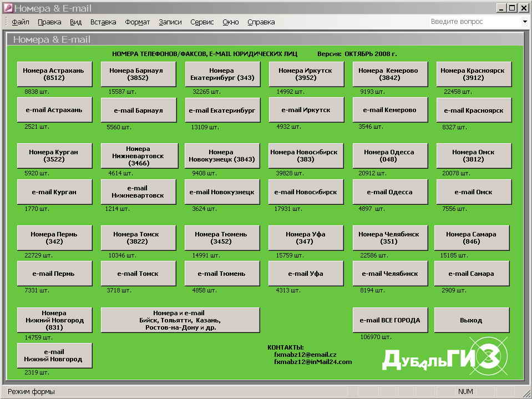Expand the 'Введите вопрос' dropdown arrow

point(525,22)
